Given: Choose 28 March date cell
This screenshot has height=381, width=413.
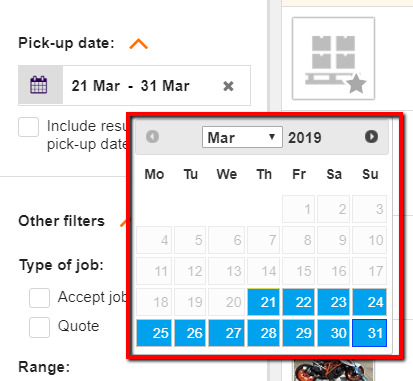Looking at the screenshot, I should [263, 333].
